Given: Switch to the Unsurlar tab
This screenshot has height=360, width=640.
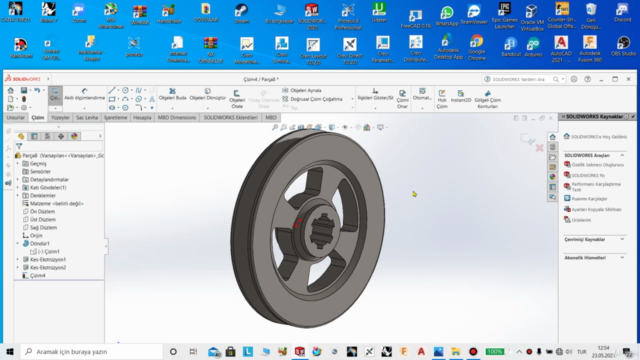Looking at the screenshot, I should 16,118.
